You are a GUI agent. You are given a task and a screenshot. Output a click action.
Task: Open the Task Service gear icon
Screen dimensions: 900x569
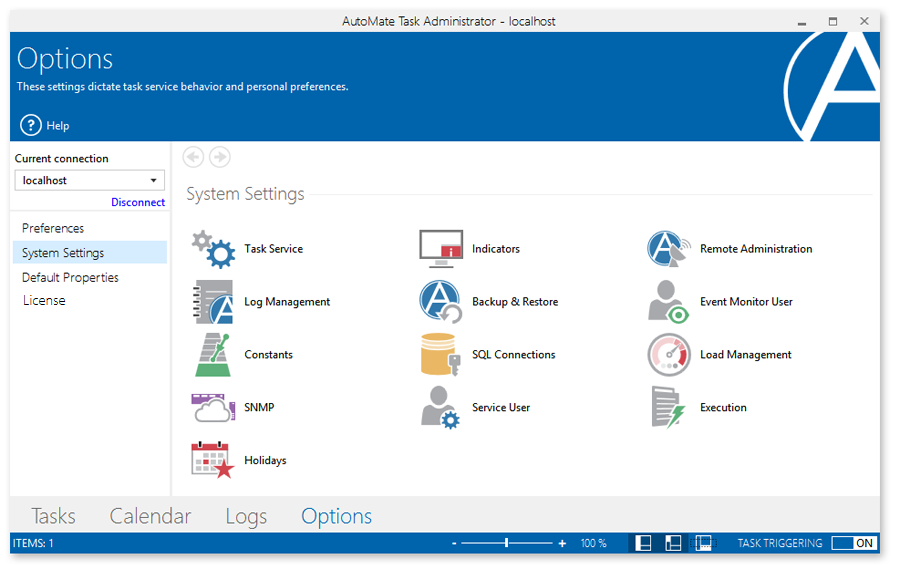tap(213, 249)
